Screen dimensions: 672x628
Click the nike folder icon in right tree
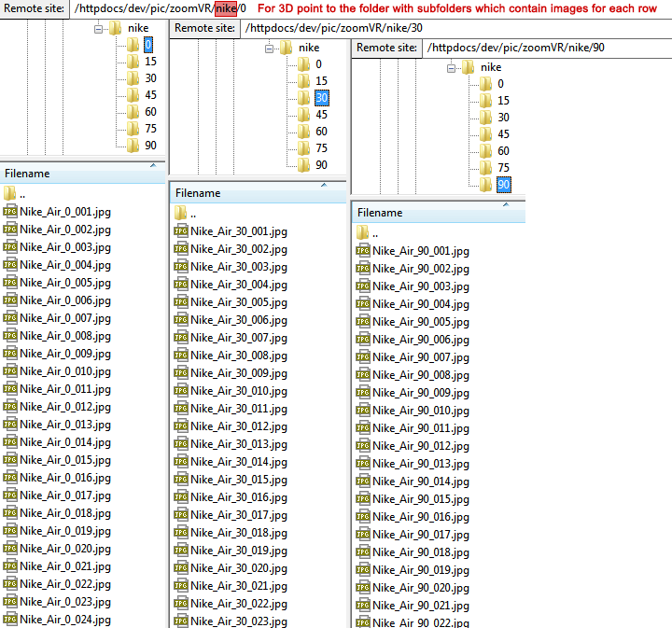pos(468,67)
